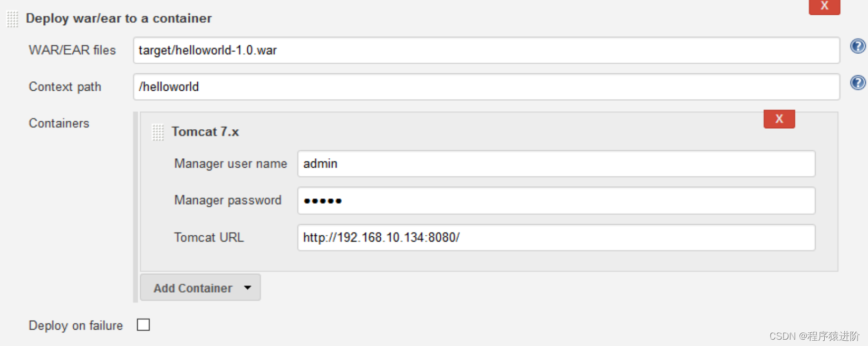Grab the Deploy war/ear section drag handle
The image size is (868, 346).
tap(13, 19)
